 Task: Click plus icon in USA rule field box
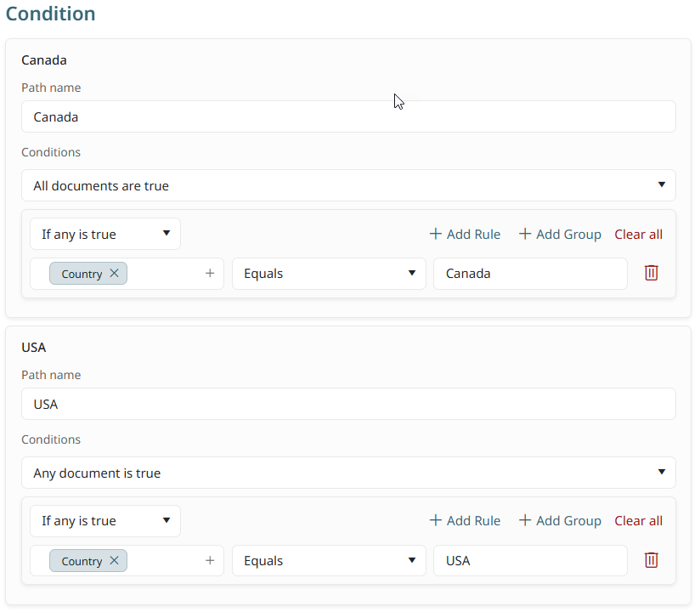(x=210, y=561)
